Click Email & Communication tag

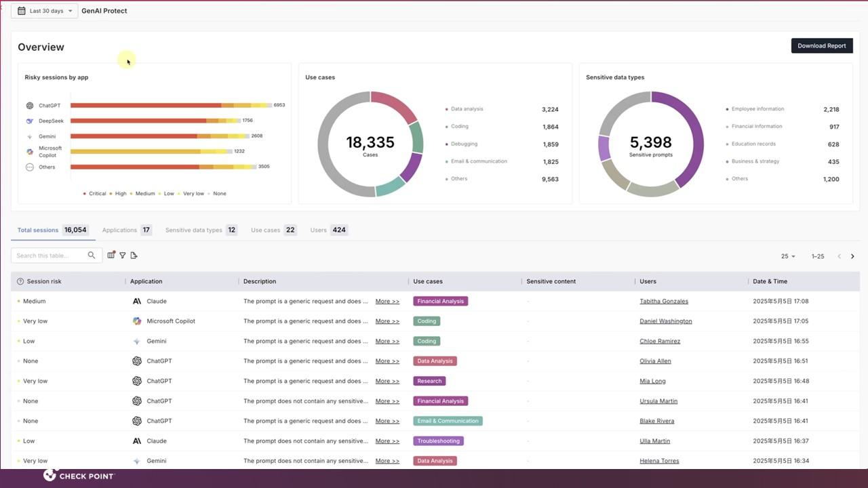[448, 421]
